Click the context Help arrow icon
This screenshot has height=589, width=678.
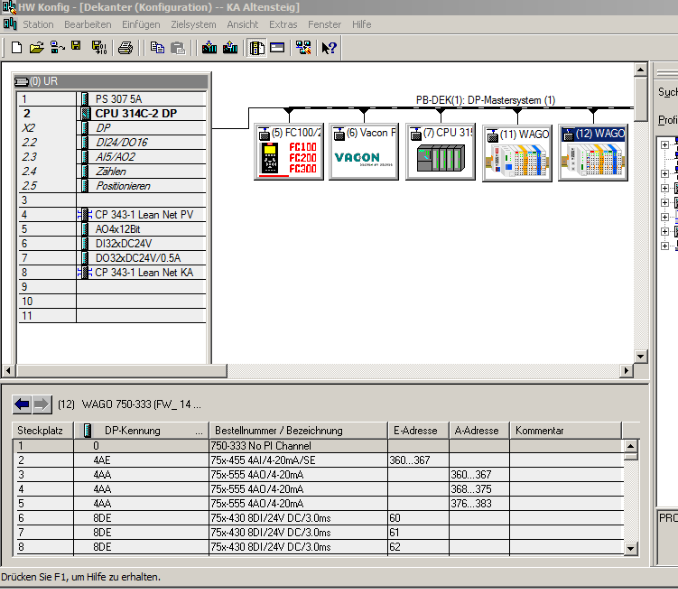pos(329,47)
